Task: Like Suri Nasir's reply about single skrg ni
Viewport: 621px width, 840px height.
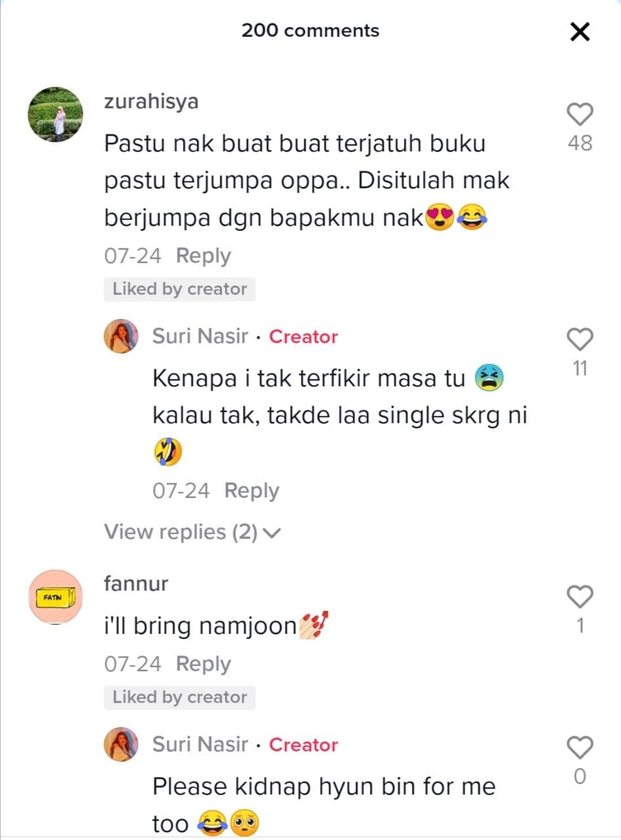Action: [580, 339]
